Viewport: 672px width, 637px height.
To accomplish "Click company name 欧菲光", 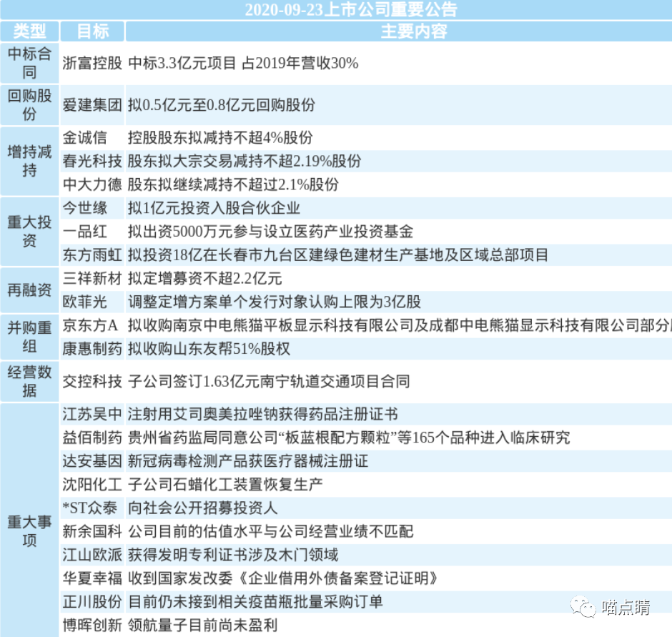I will pyautogui.click(x=85, y=302).
